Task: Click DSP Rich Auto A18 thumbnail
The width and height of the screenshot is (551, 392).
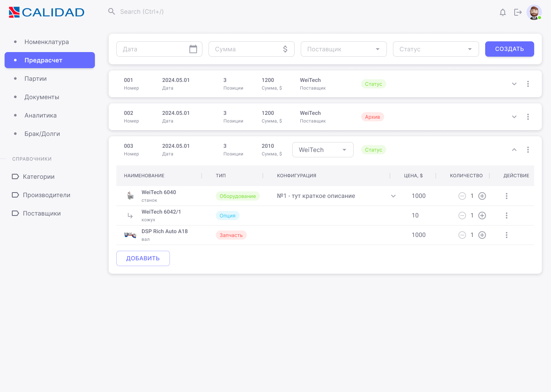Action: click(130, 235)
